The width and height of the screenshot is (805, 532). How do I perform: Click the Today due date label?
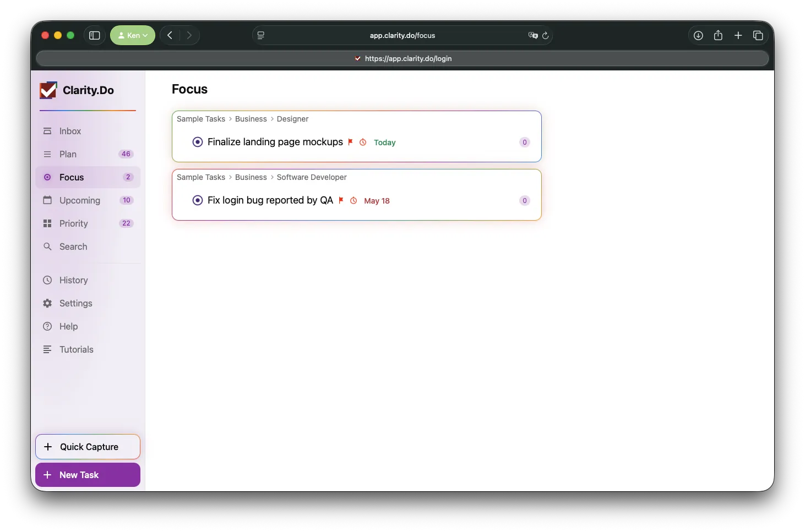point(385,142)
